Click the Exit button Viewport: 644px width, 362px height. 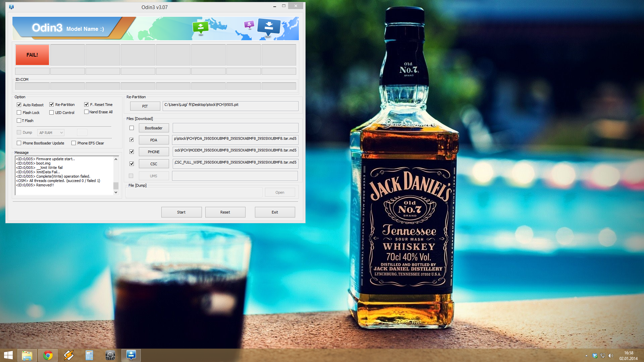click(275, 212)
